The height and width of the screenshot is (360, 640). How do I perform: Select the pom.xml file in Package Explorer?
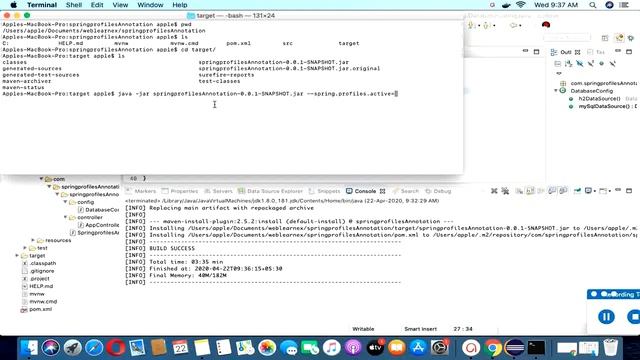tap(37, 309)
